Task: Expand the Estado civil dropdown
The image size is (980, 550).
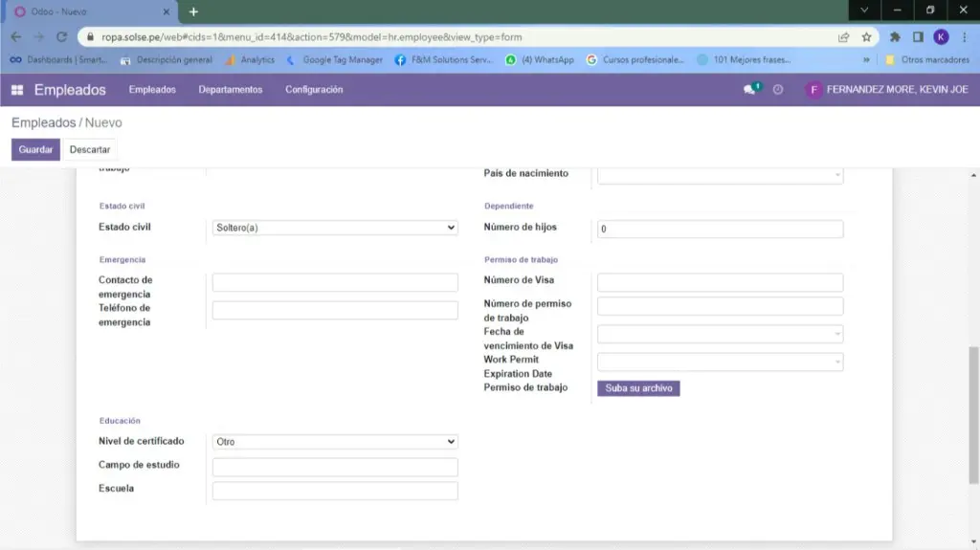Action: coord(335,228)
